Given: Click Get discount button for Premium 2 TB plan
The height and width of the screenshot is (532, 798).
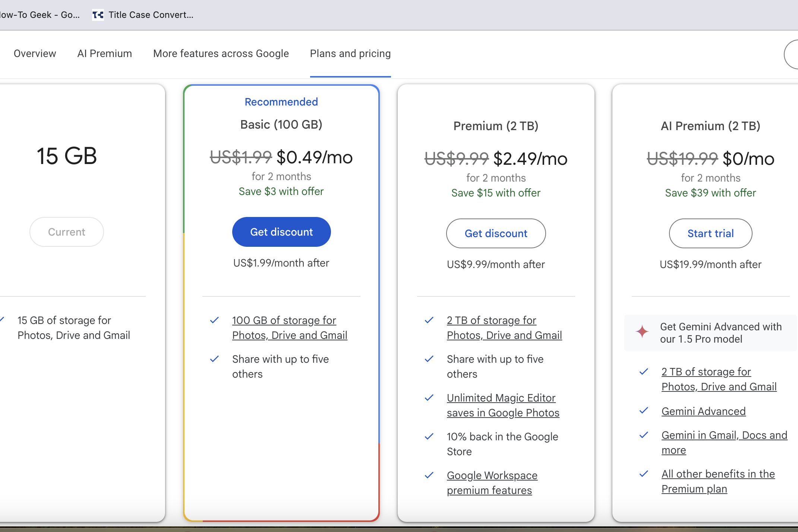Looking at the screenshot, I should [496, 233].
